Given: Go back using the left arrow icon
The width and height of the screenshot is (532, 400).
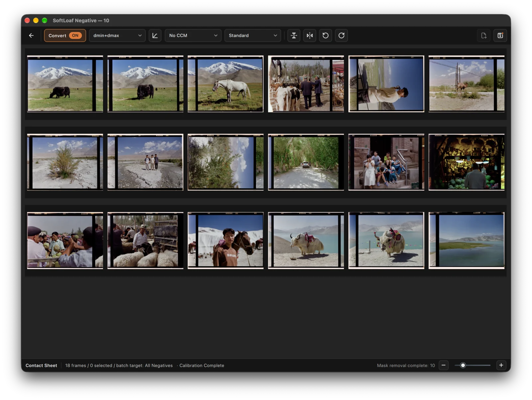Looking at the screenshot, I should click(31, 36).
